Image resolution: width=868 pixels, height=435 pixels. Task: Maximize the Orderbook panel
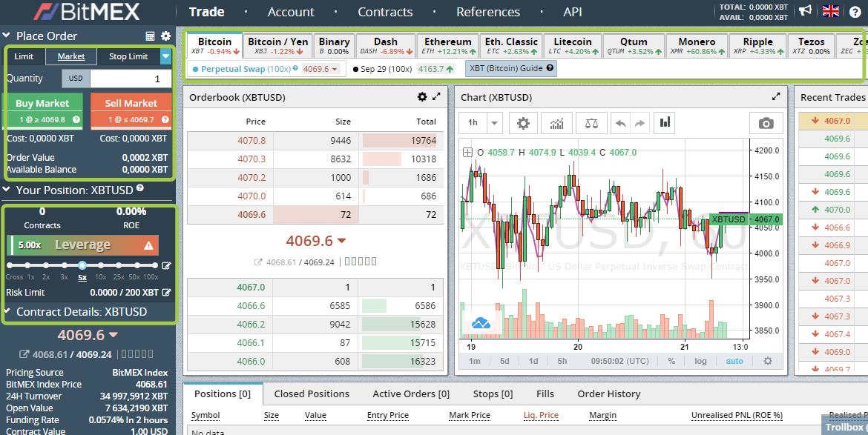(x=436, y=97)
